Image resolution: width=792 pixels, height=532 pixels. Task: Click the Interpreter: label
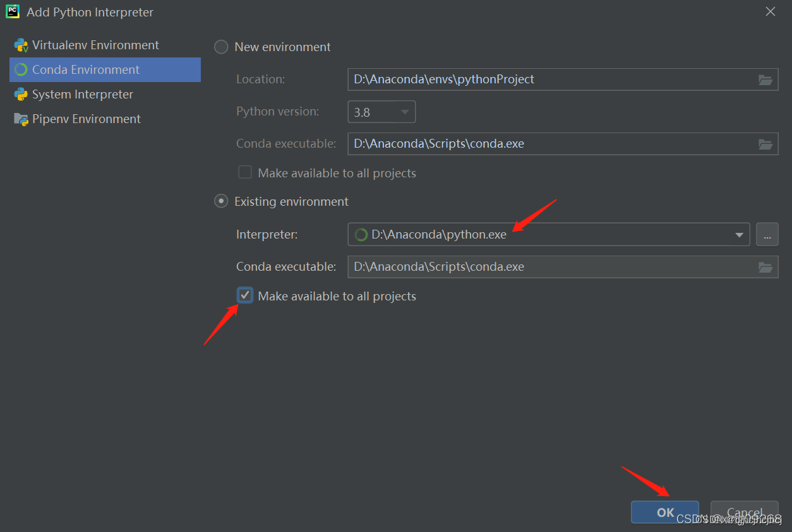267,235
